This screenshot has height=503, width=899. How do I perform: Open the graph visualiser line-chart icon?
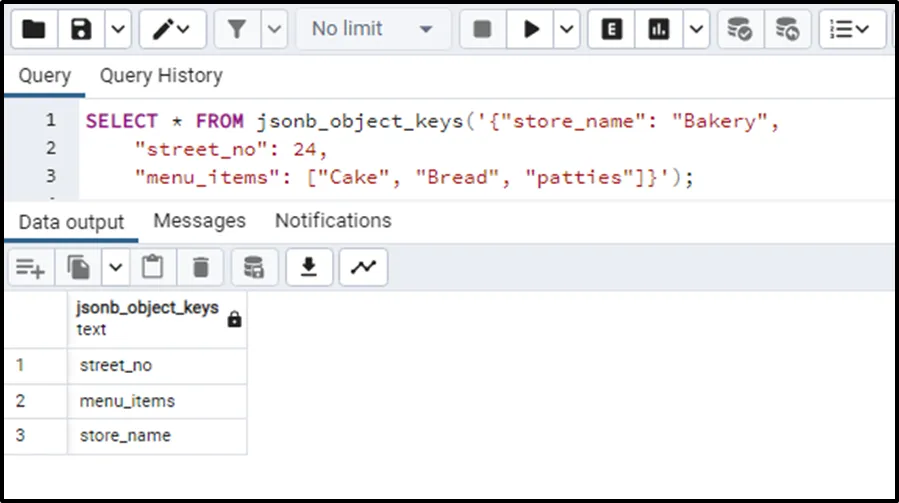coord(363,267)
